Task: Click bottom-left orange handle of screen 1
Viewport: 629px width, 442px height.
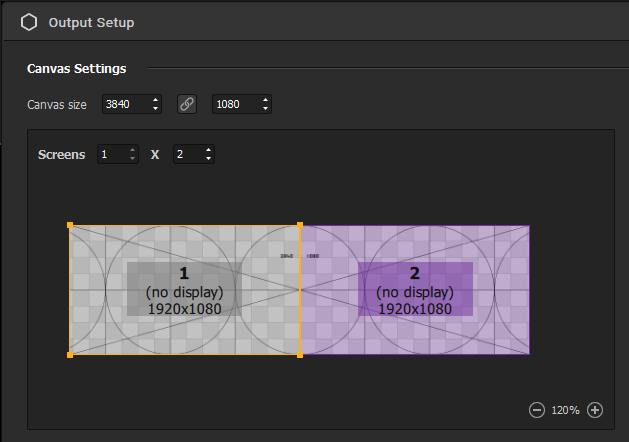Action: [70, 355]
